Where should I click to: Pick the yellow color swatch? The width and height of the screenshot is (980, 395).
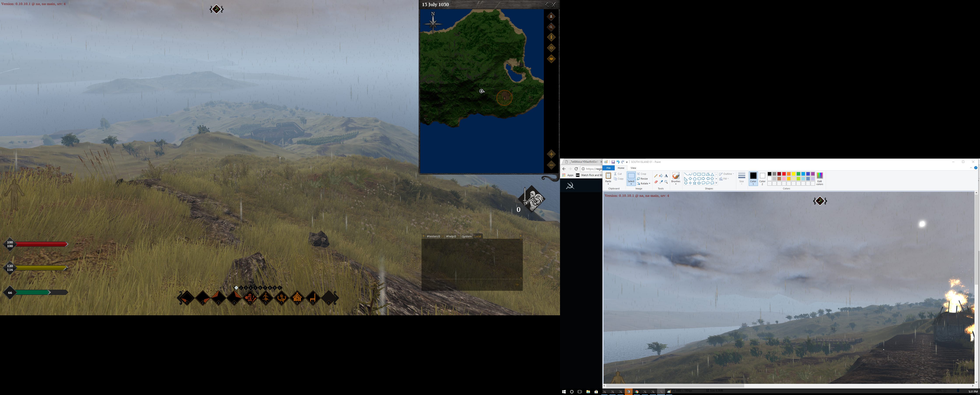tap(794, 174)
